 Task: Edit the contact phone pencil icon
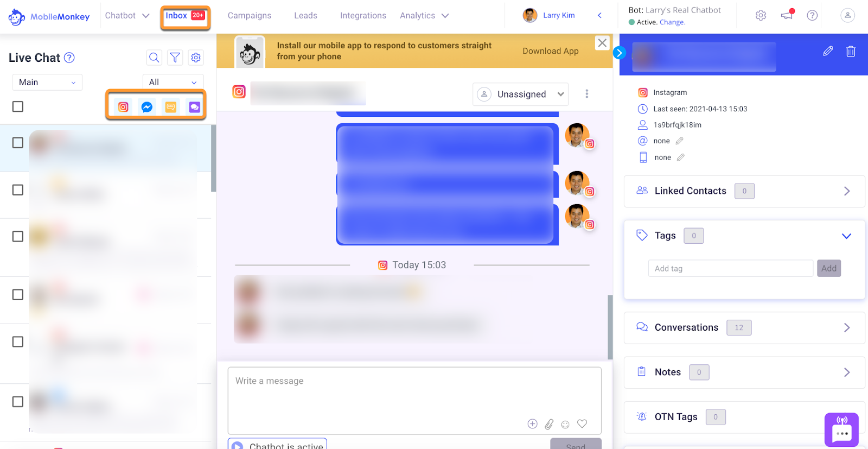click(x=681, y=157)
